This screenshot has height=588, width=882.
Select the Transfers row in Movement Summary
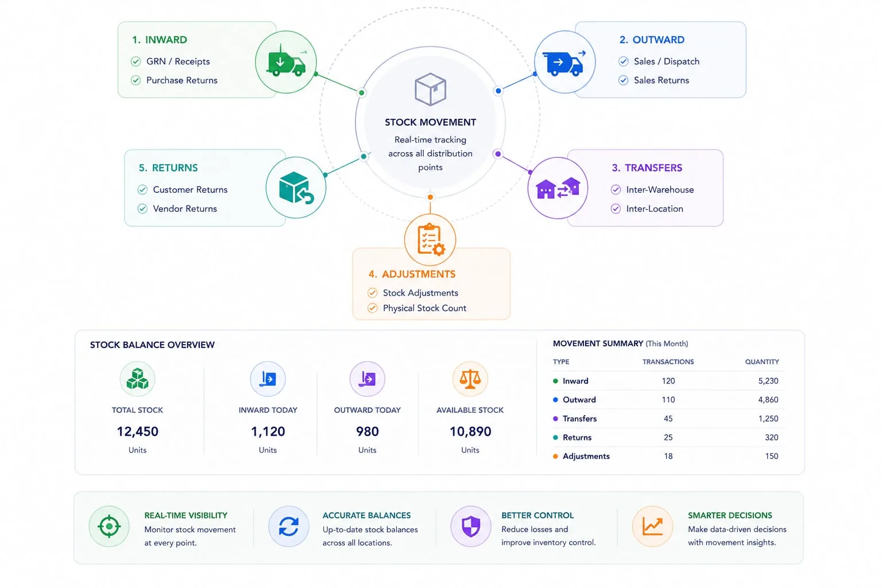click(666, 419)
